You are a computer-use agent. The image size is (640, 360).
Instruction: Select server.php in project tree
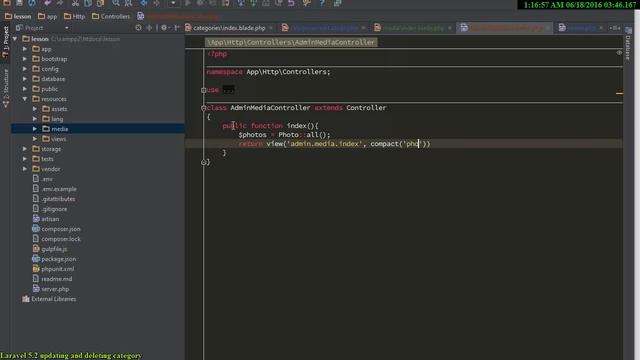(55, 289)
